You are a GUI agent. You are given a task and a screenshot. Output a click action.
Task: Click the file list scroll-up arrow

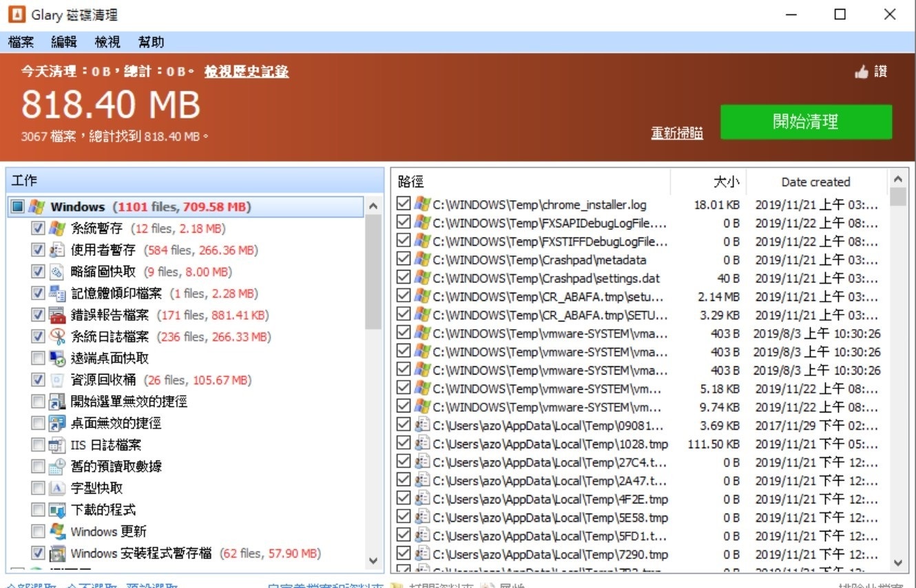tap(897, 180)
